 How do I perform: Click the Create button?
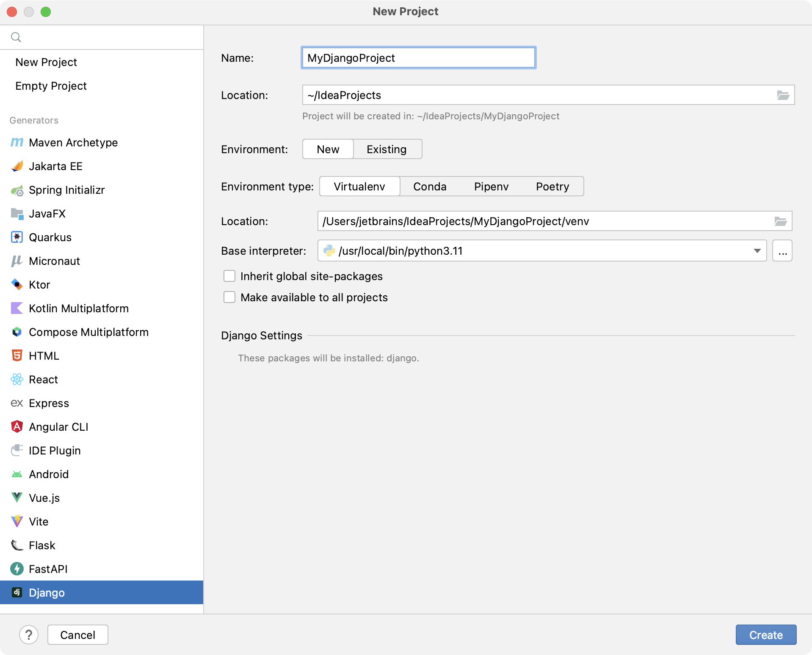[766, 635]
